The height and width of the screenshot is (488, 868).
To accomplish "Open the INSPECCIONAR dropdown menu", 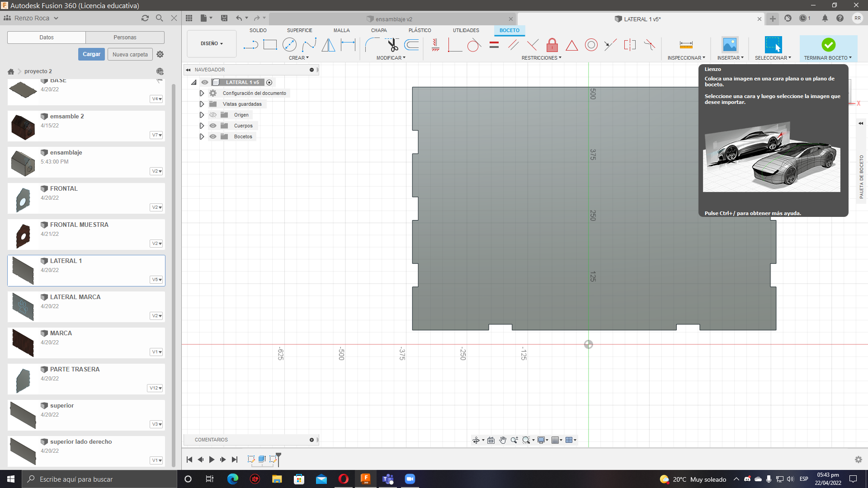I will pyautogui.click(x=686, y=58).
